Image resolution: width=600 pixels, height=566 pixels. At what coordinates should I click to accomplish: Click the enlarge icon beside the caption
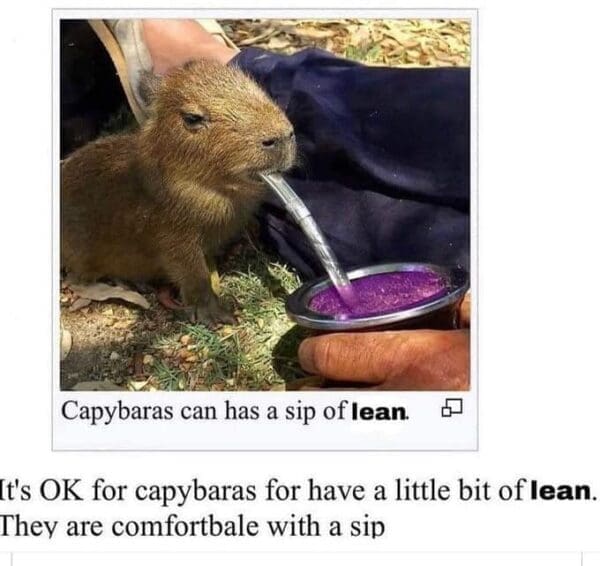click(x=452, y=408)
